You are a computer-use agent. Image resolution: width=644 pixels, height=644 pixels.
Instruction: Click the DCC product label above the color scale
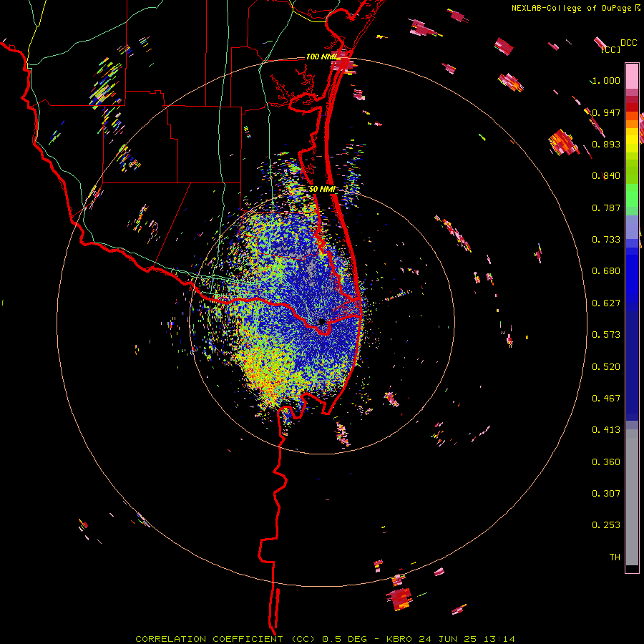(628, 43)
